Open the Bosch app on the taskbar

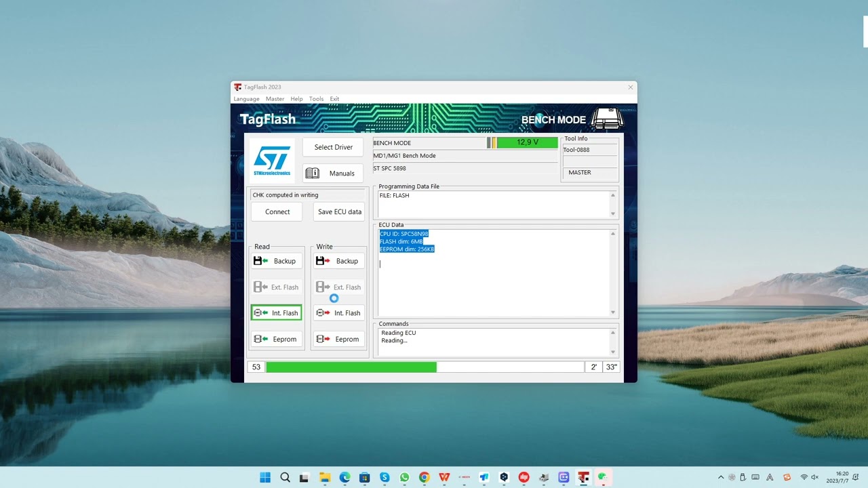tap(465, 477)
